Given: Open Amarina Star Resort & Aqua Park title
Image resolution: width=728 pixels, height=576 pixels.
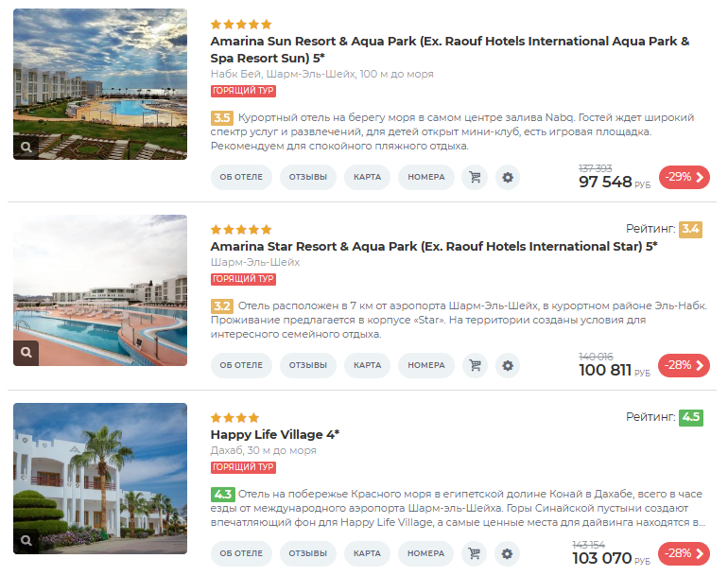Looking at the screenshot, I should [434, 247].
